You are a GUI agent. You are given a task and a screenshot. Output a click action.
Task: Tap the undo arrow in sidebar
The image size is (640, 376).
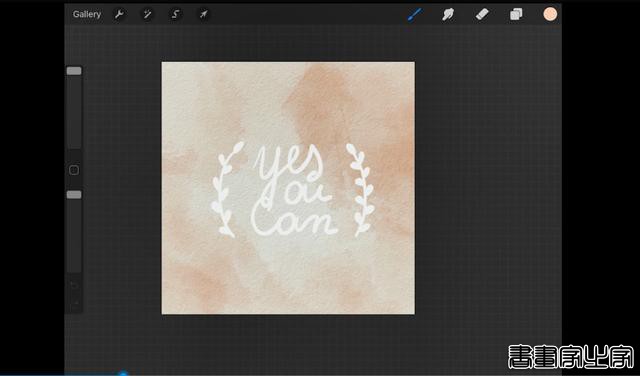[x=74, y=285]
